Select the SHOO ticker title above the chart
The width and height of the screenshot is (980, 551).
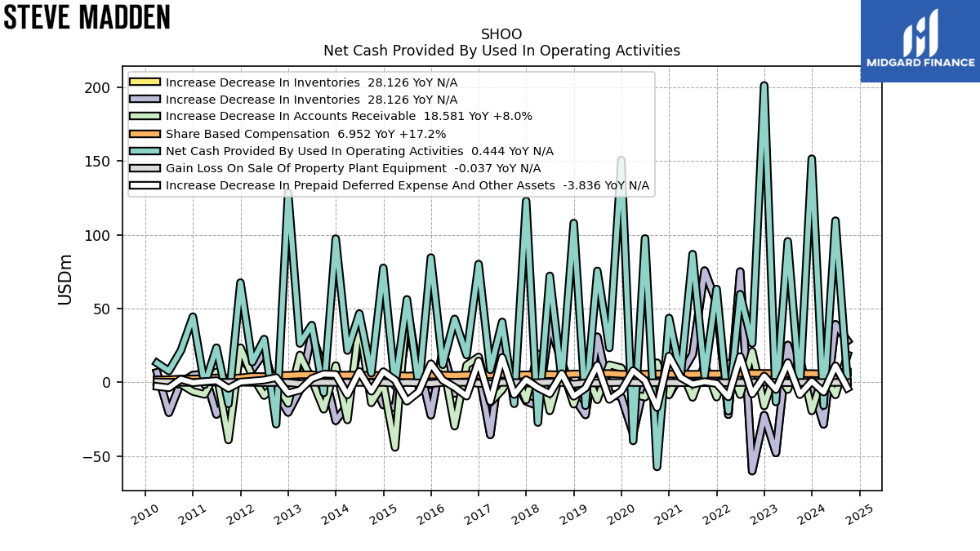pos(501,34)
